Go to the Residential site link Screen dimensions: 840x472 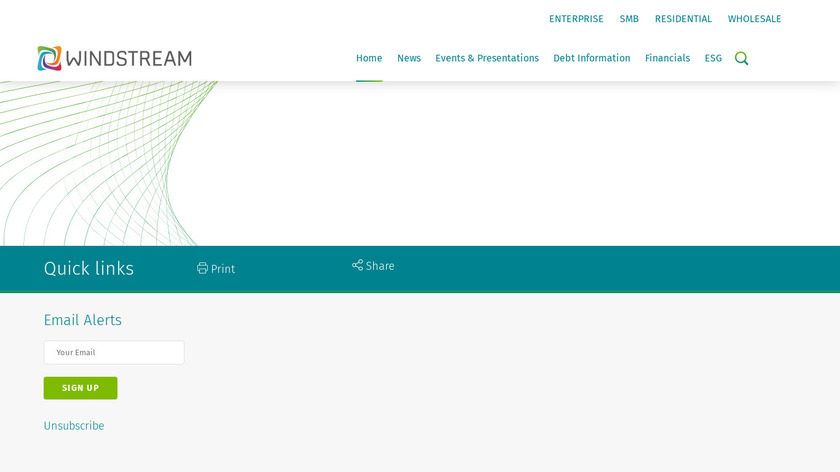(683, 19)
